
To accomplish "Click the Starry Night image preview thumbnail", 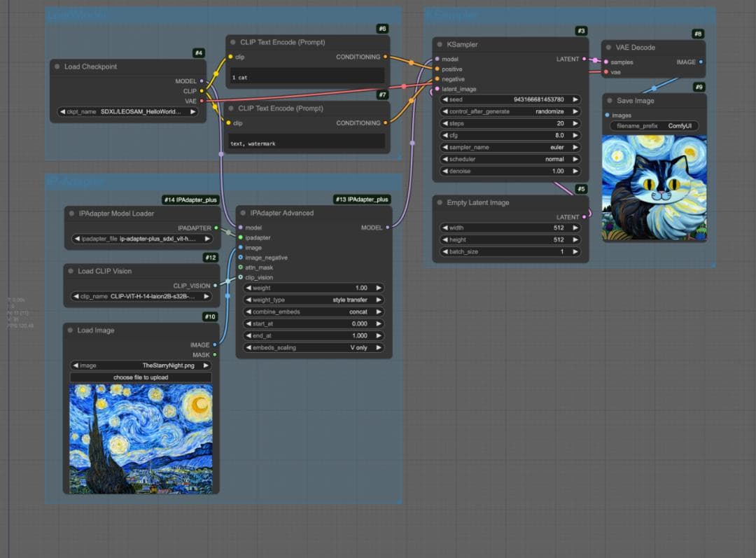I will pyautogui.click(x=141, y=439).
